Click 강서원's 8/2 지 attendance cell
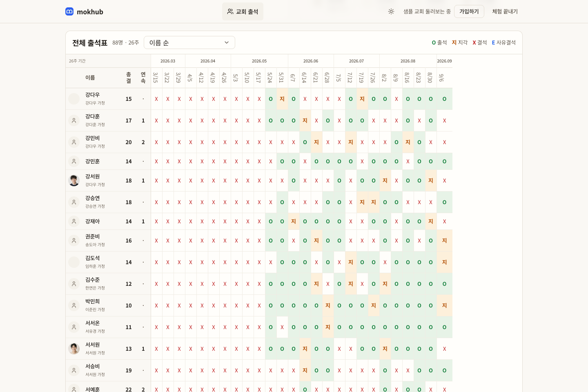This screenshot has height=392, width=588. pos(385,180)
